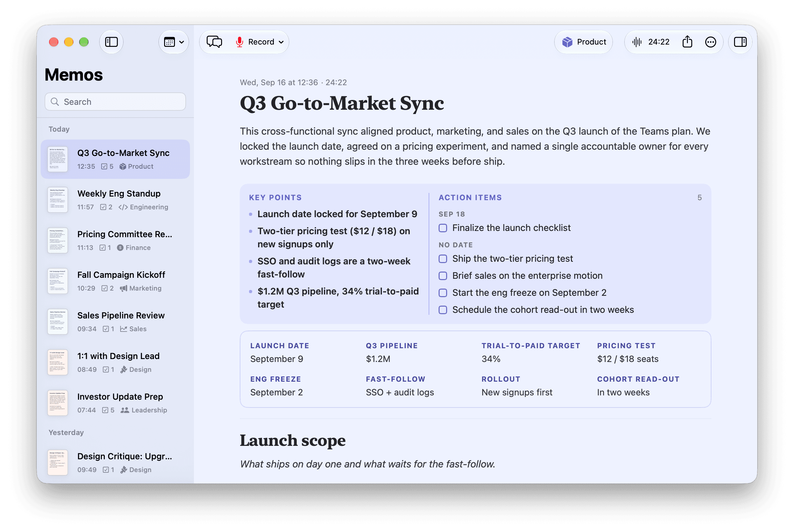Viewport: 794px width, 532px height.
Task: Click the Leadership people tag icon
Action: coord(125,410)
